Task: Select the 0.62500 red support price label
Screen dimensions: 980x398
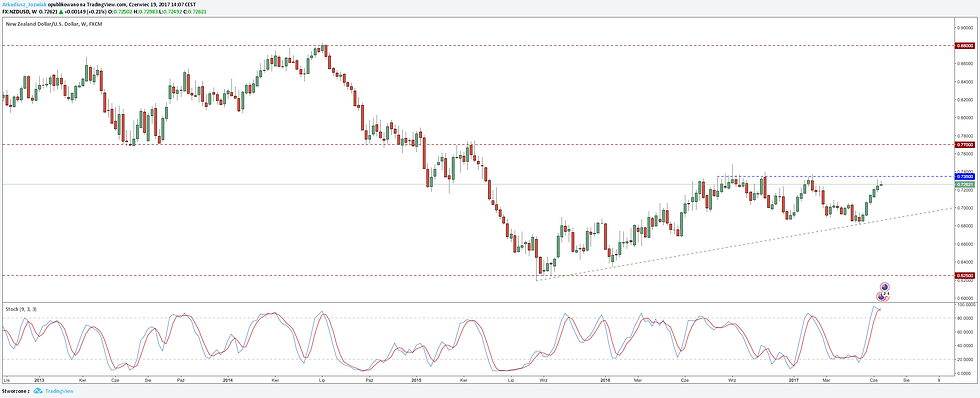Action: click(964, 275)
